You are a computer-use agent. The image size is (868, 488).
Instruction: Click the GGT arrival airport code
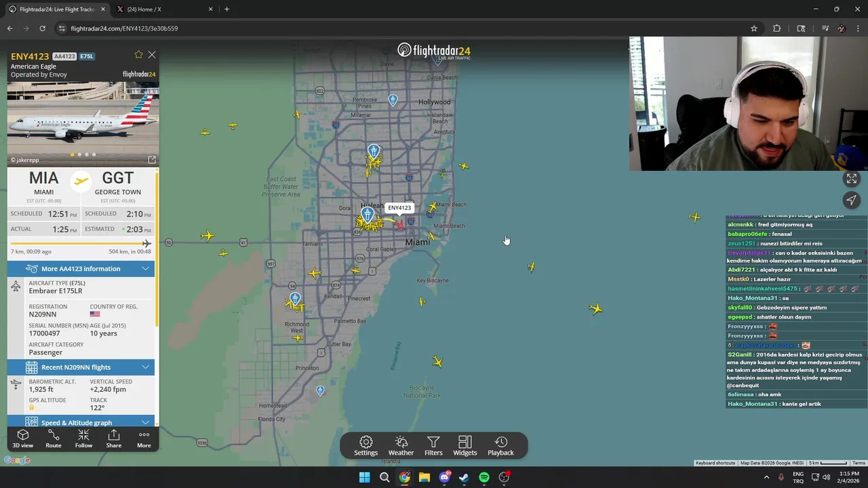point(118,178)
